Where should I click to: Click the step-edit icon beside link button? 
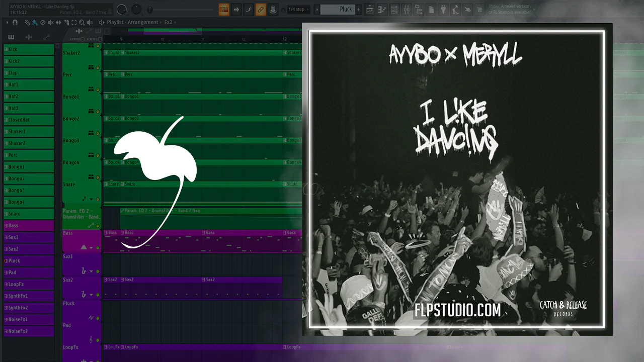pyautogui.click(x=249, y=9)
